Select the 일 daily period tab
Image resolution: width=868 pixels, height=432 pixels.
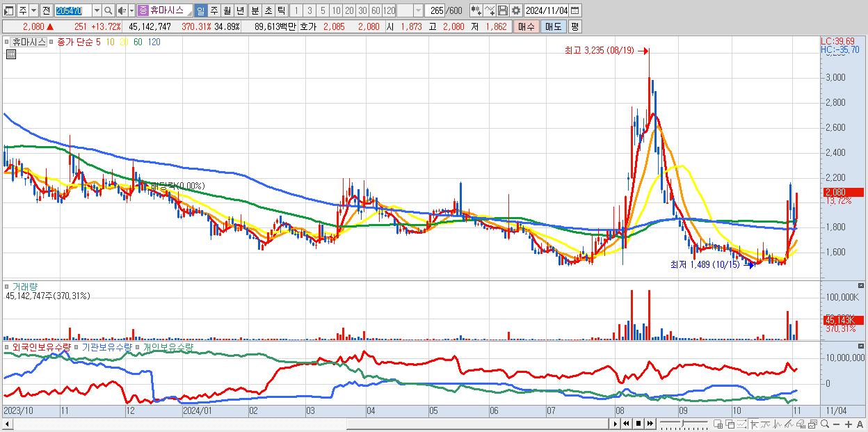click(x=200, y=10)
